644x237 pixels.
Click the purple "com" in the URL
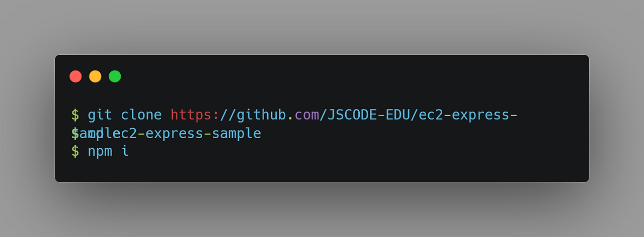click(x=307, y=116)
